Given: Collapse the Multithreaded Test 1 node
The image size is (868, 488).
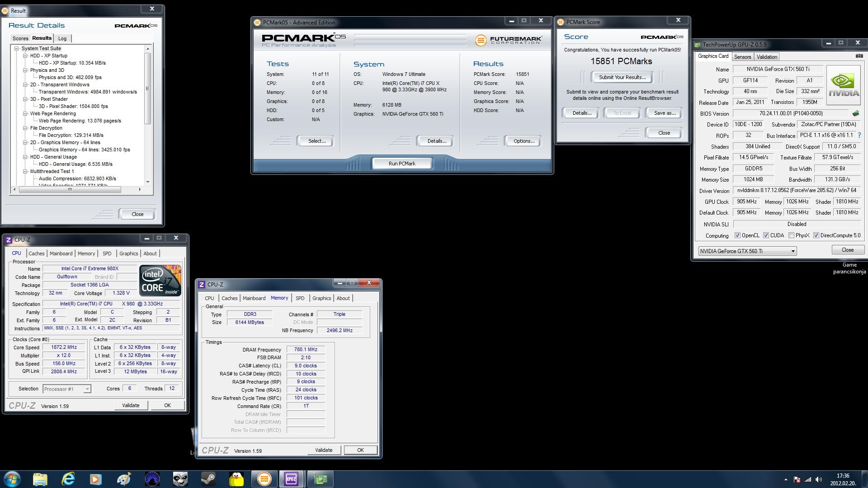Looking at the screenshot, I should pyautogui.click(x=25, y=171).
